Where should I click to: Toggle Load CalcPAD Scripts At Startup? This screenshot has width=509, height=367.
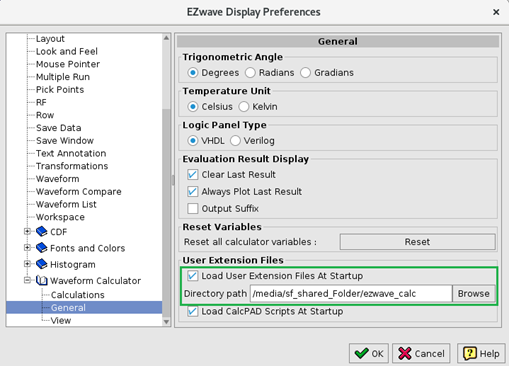[193, 311]
